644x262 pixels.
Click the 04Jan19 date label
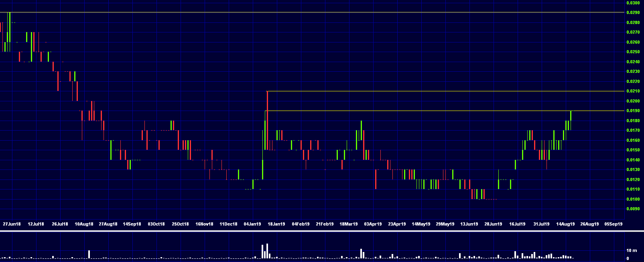252,224
